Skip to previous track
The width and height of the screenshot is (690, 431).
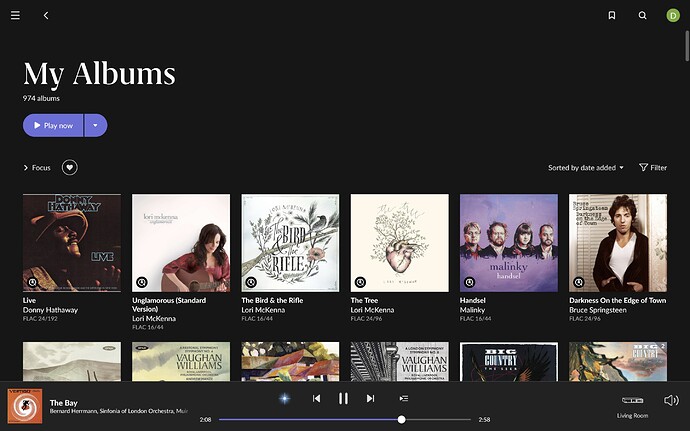coord(316,398)
